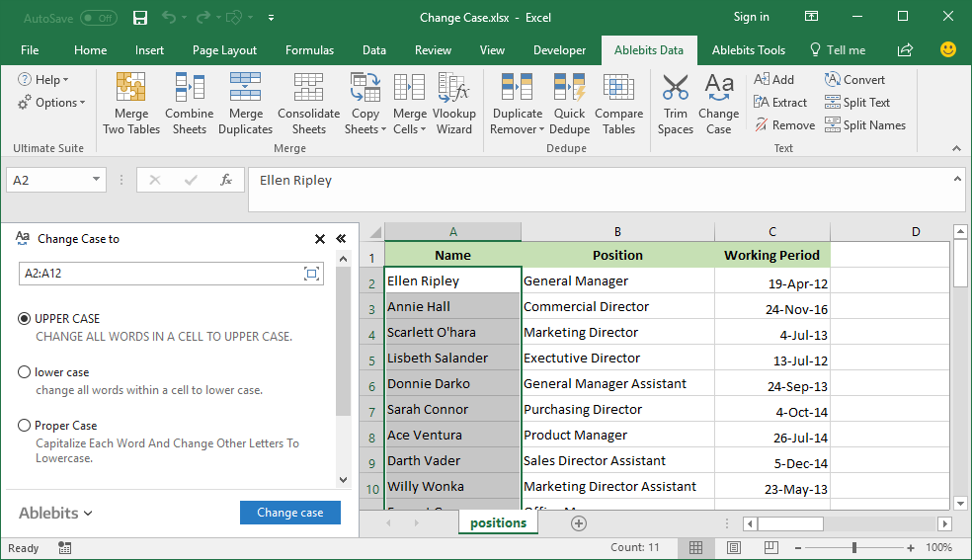Click the Undo arrow
The image size is (972, 560).
coord(168,18)
